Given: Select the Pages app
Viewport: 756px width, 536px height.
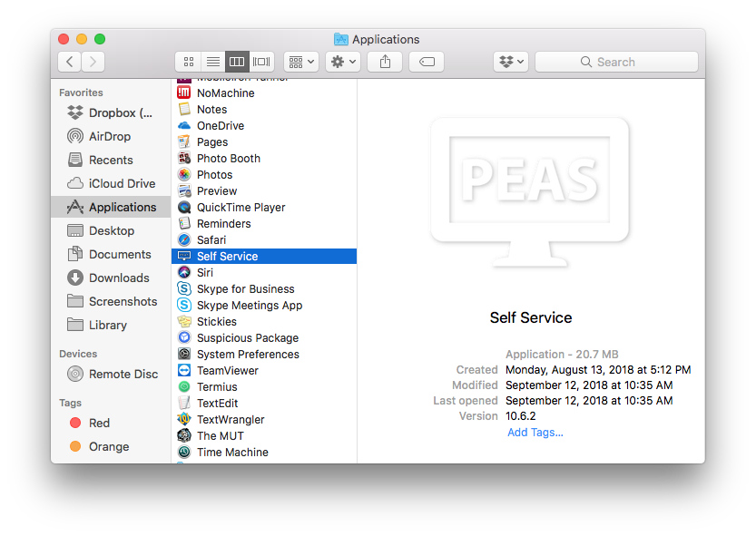Looking at the screenshot, I should [x=264, y=142].
